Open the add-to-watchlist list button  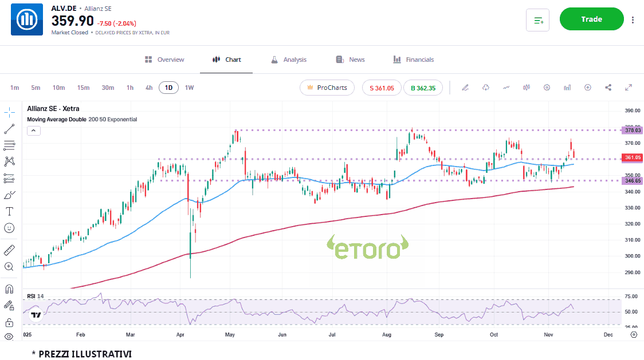pos(537,20)
